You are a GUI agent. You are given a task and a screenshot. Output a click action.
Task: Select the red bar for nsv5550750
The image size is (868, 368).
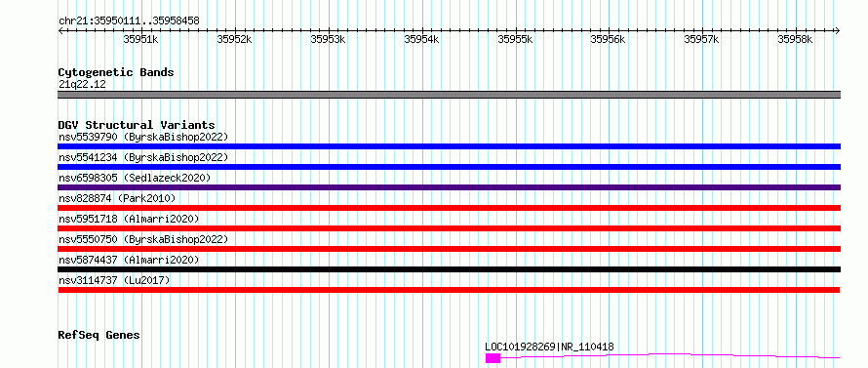(449, 249)
